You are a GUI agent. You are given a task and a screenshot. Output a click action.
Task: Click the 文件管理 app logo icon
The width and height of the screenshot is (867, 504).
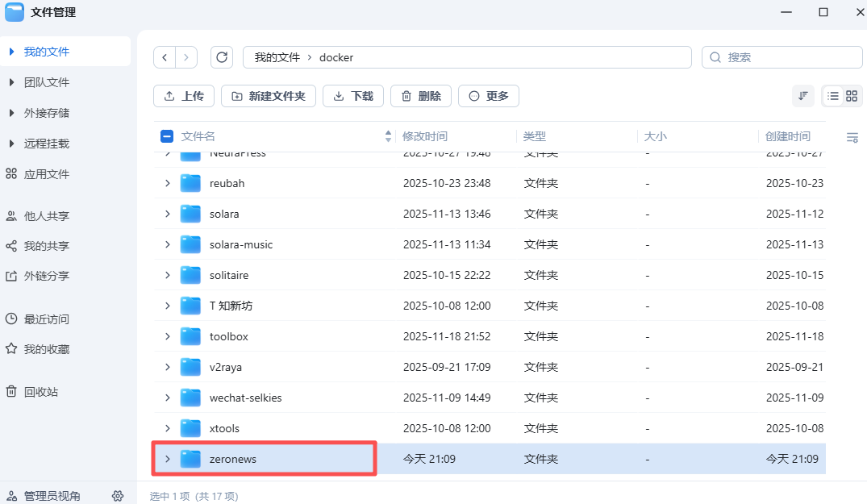[14, 12]
